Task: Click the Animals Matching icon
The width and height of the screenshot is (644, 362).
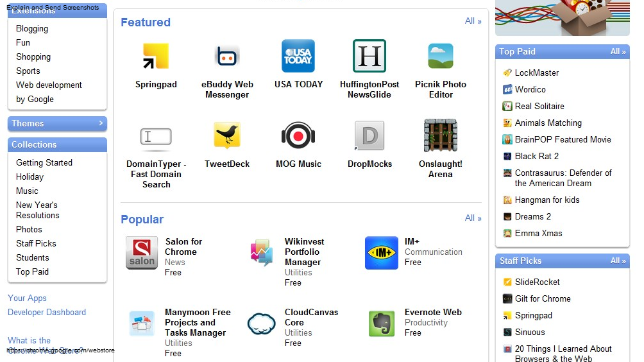Action: [x=507, y=123]
